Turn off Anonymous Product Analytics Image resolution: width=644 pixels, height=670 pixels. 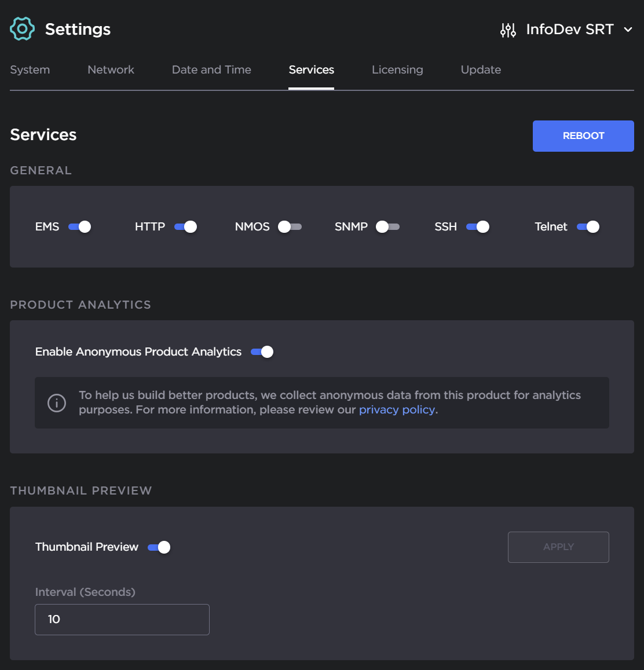click(262, 352)
